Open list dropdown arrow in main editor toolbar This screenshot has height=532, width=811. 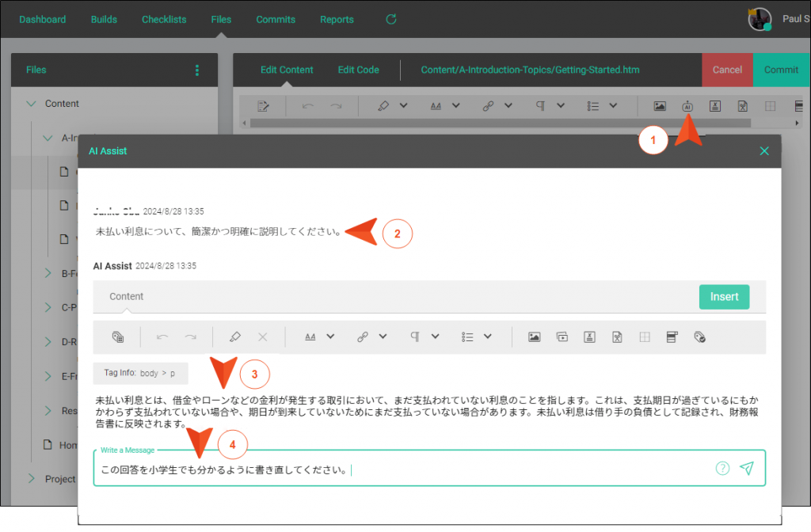point(613,105)
